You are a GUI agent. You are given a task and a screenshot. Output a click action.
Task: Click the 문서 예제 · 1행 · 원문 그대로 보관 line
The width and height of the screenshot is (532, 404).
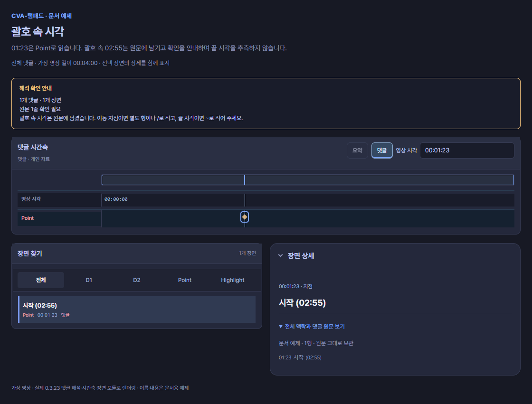pos(316,343)
